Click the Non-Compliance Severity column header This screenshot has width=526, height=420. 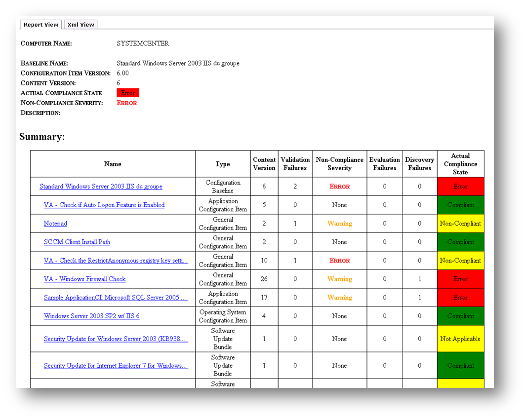[339, 164]
